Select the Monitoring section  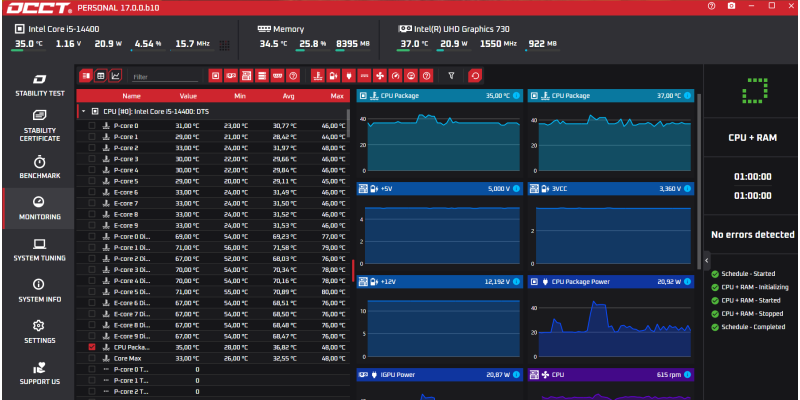click(40, 208)
